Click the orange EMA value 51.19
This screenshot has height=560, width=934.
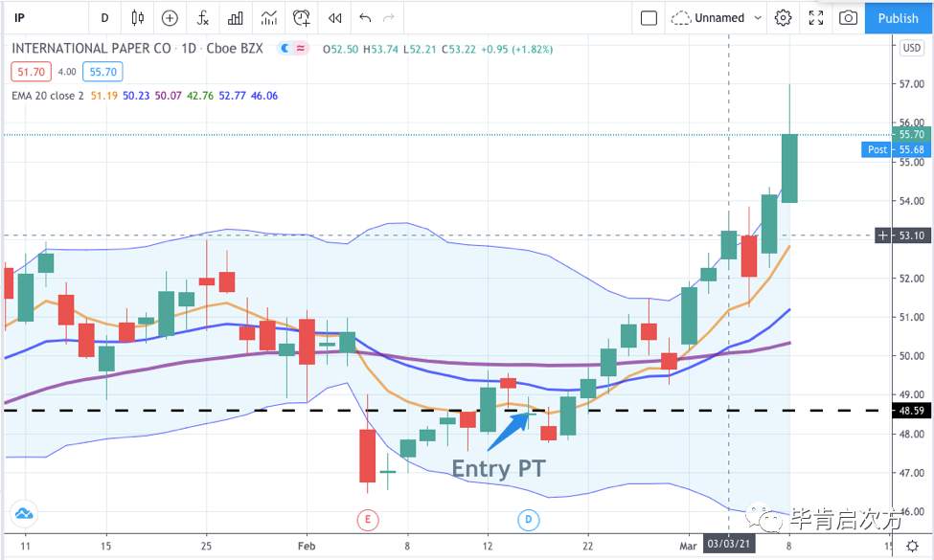tap(104, 96)
